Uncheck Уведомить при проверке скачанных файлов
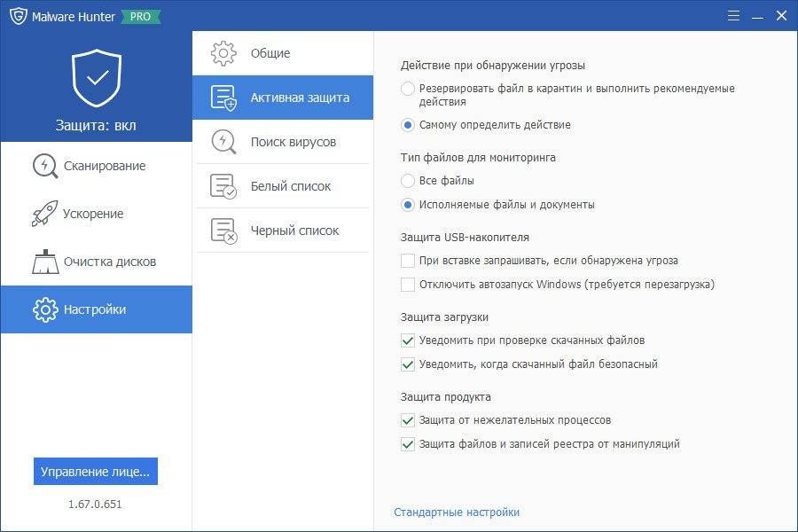 [x=408, y=340]
